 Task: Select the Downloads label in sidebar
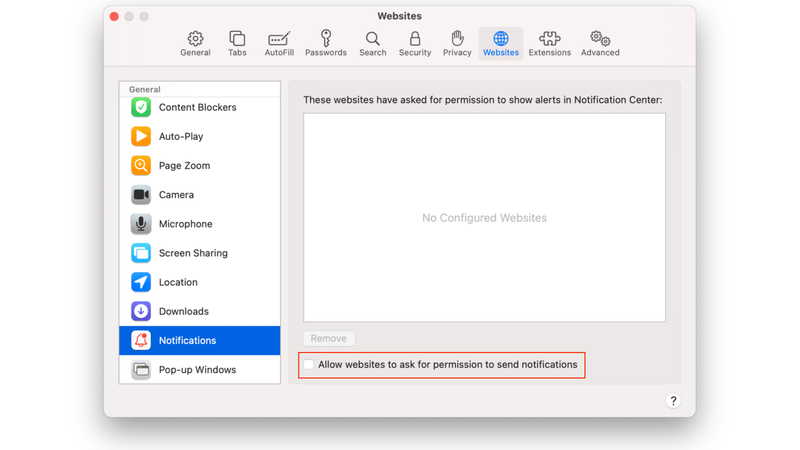tap(184, 311)
